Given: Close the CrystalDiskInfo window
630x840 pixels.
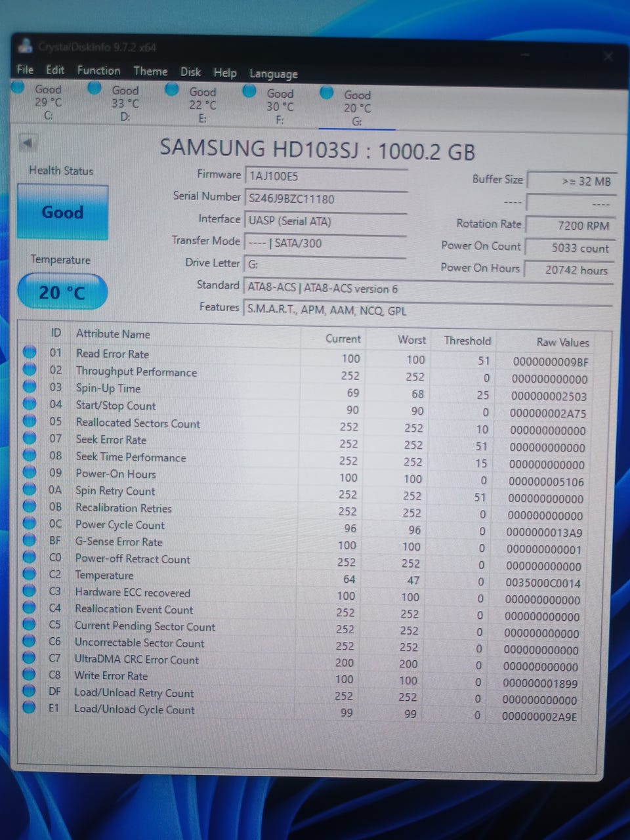Looking at the screenshot, I should point(608,56).
